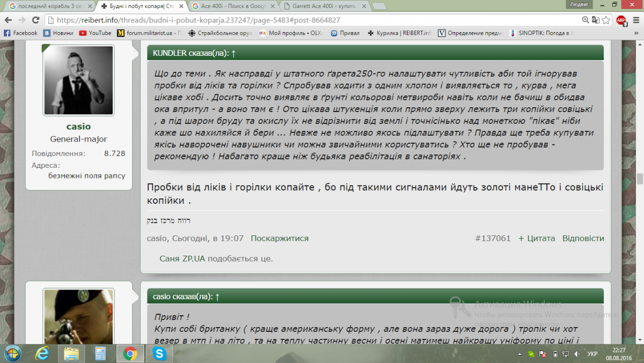
Task: Open Skype from taskbar
Action: point(158,353)
